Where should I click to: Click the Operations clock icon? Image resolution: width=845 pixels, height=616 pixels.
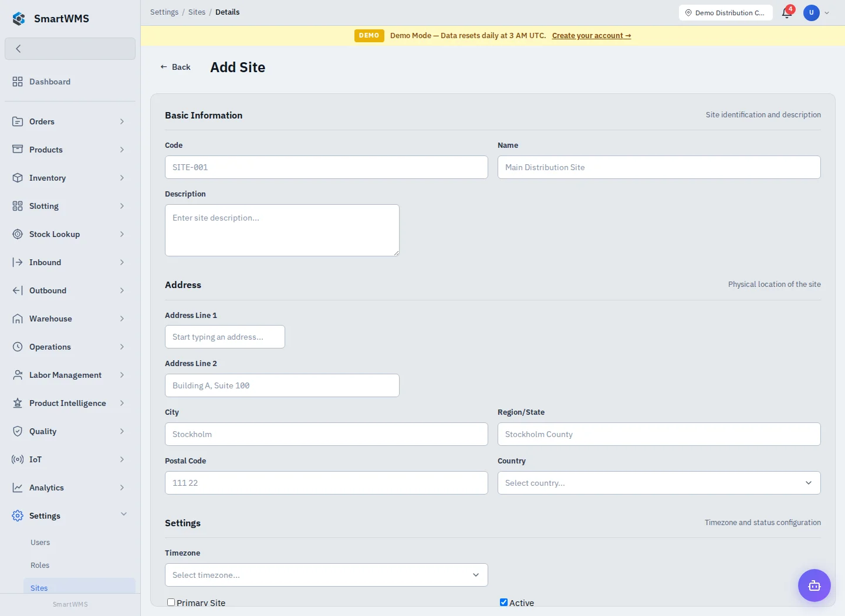[x=18, y=347]
